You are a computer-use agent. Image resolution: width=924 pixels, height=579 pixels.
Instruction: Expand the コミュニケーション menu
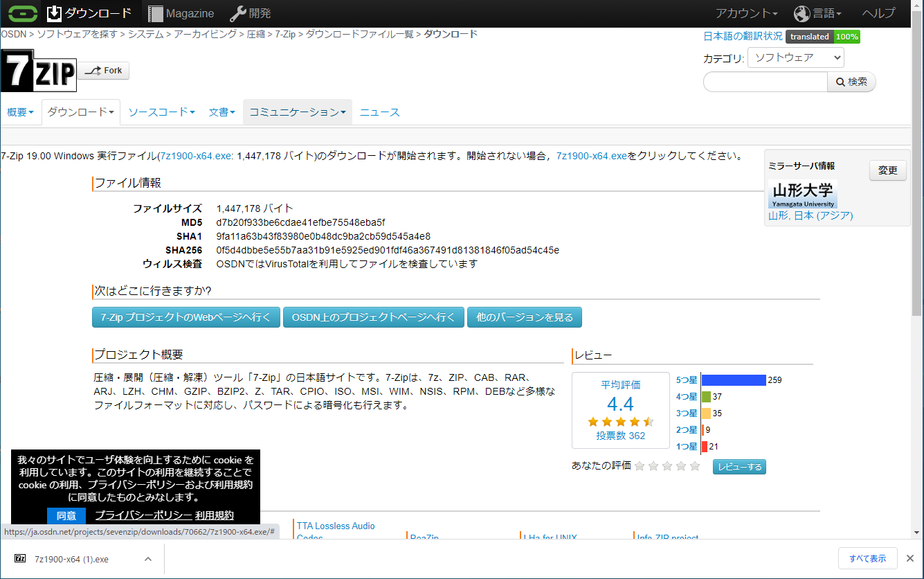(x=298, y=112)
